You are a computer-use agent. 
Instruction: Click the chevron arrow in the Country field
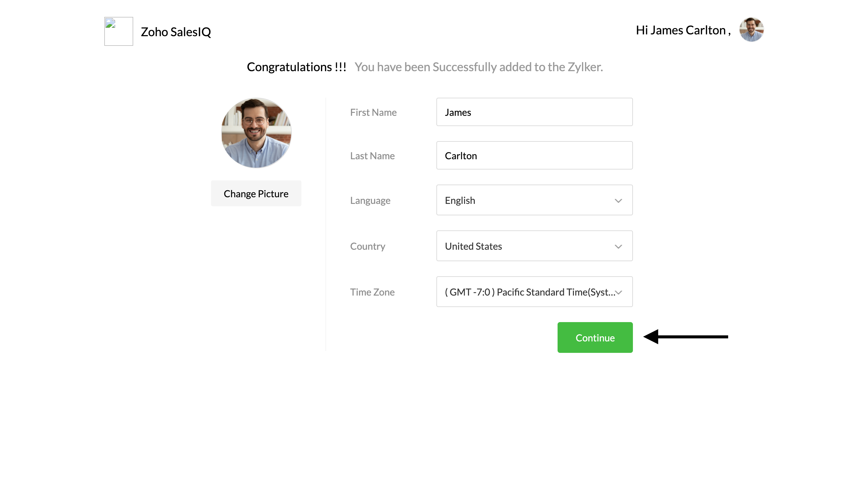pos(618,246)
